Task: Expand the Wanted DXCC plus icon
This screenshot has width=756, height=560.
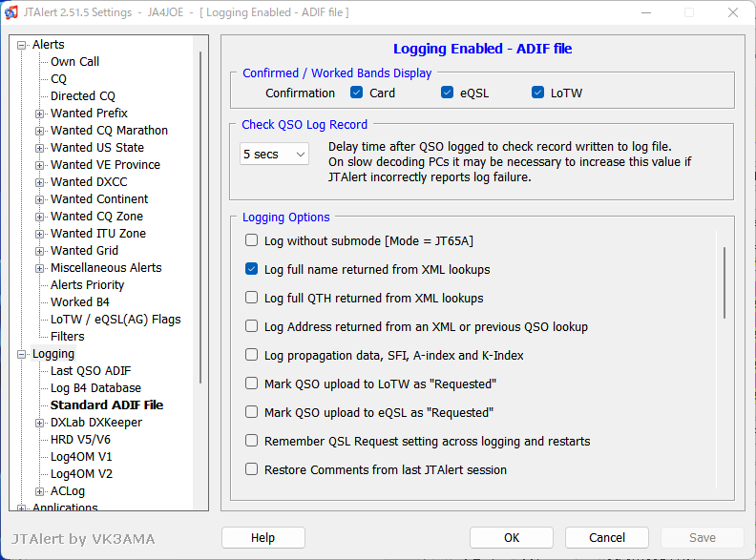Action: (x=39, y=182)
